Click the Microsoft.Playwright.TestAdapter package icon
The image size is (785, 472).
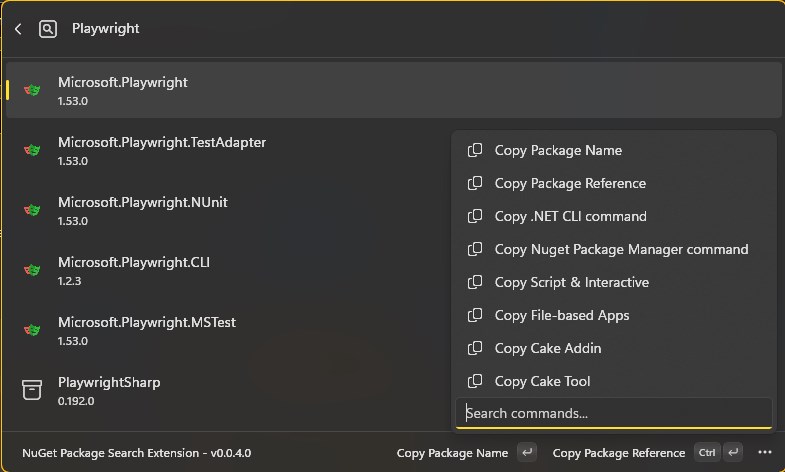coord(32,150)
